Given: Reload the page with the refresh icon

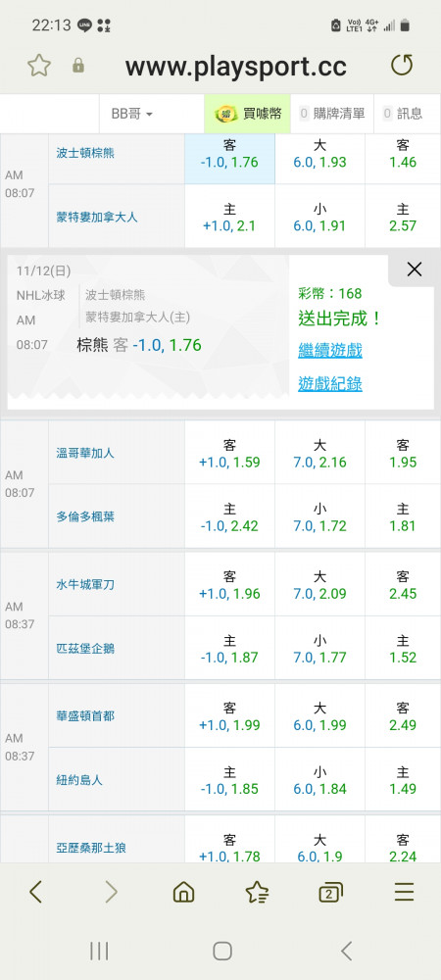Looking at the screenshot, I should [x=402, y=65].
